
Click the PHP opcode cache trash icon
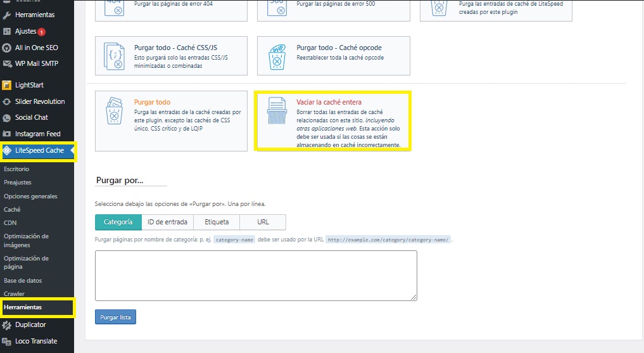pos(276,57)
